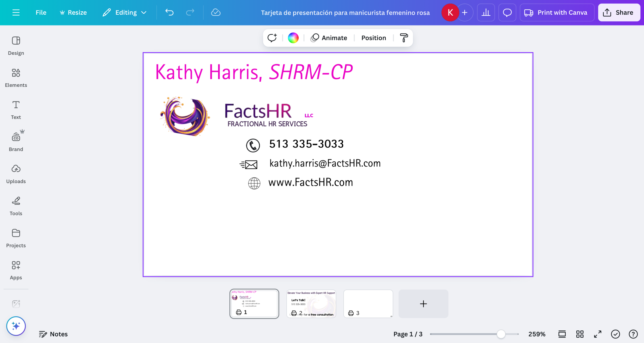Open the 259% zoom level menu
644x343 pixels.
[x=537, y=334]
